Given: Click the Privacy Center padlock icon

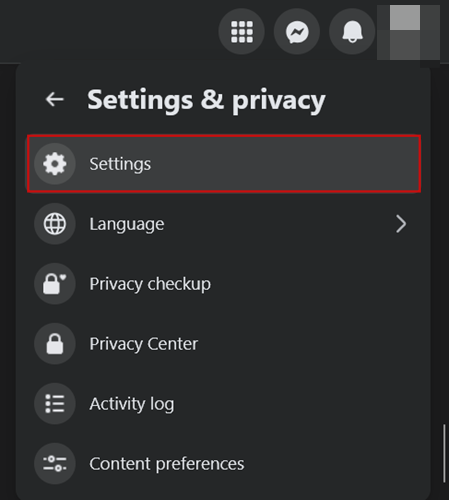Looking at the screenshot, I should (x=55, y=344).
